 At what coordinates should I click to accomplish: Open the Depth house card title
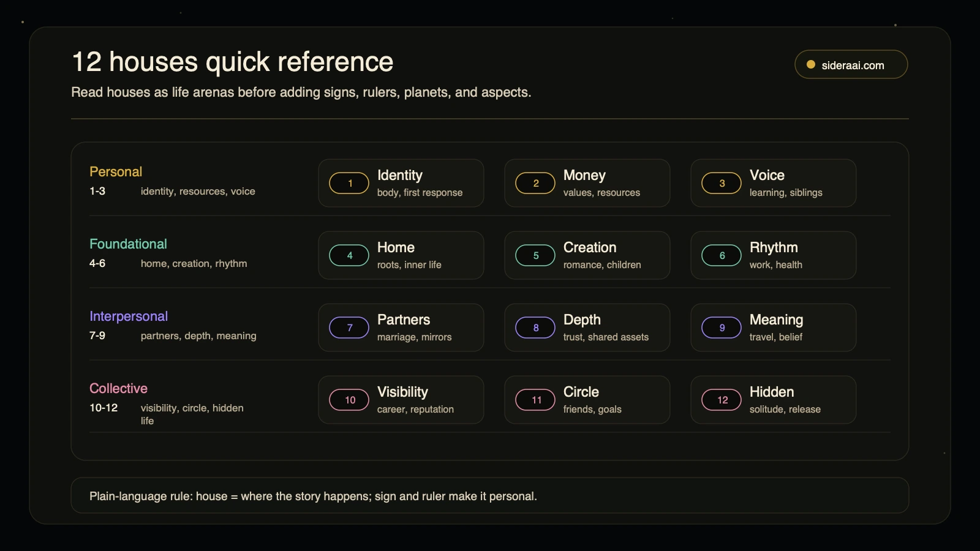point(582,320)
